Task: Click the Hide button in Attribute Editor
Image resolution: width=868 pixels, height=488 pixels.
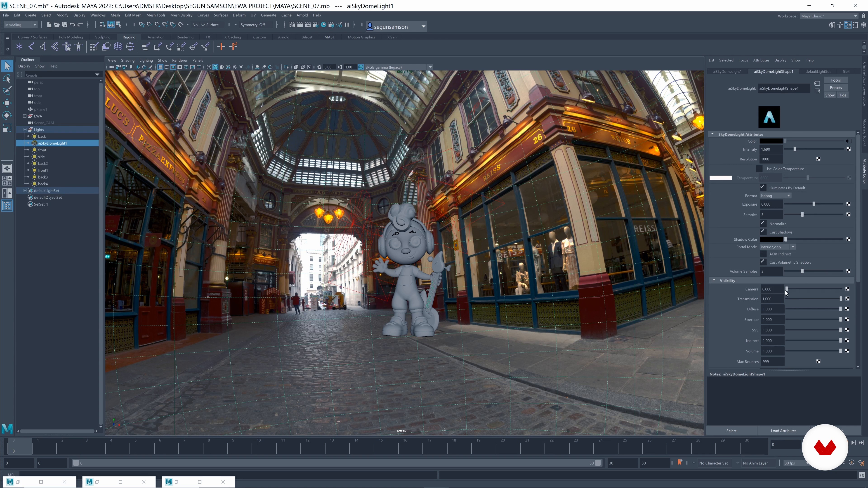Action: [842, 95]
